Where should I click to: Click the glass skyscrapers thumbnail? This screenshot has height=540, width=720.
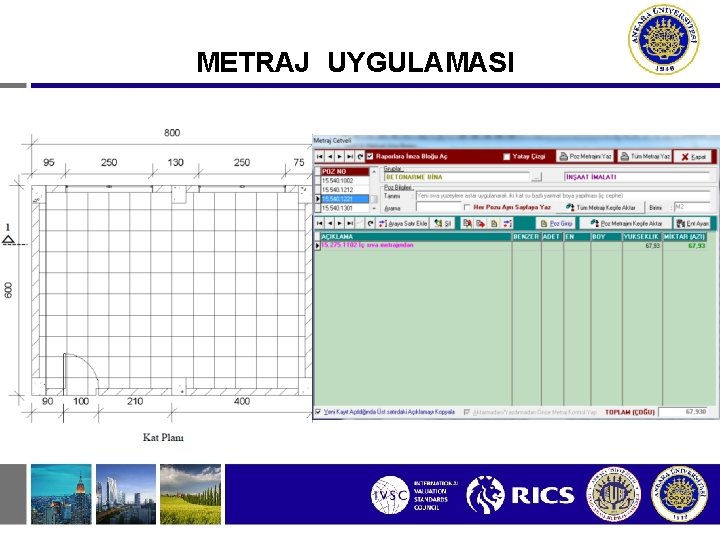[x=126, y=494]
